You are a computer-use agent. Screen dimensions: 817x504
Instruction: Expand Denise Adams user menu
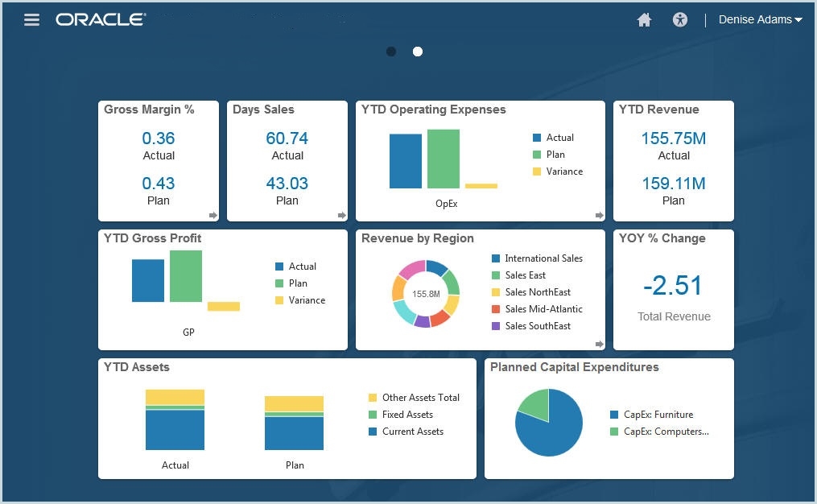tap(760, 20)
